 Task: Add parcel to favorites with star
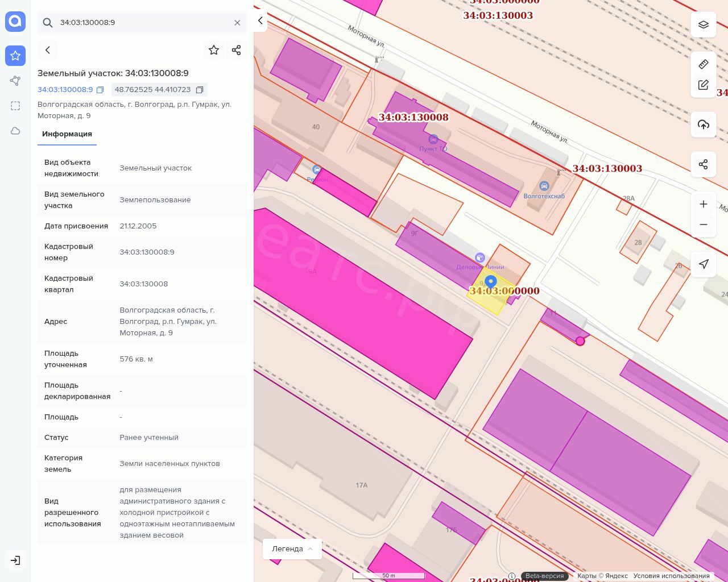214,50
